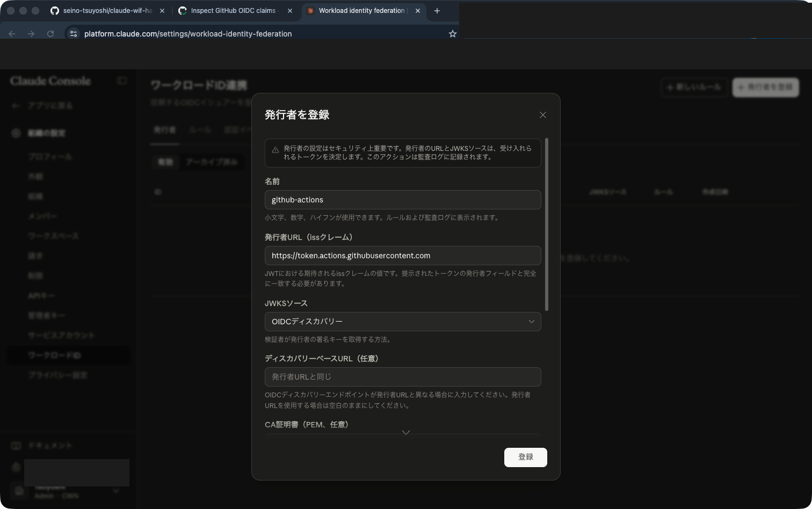Collapse the Claude Console sidebar
812x509 pixels.
[122, 81]
